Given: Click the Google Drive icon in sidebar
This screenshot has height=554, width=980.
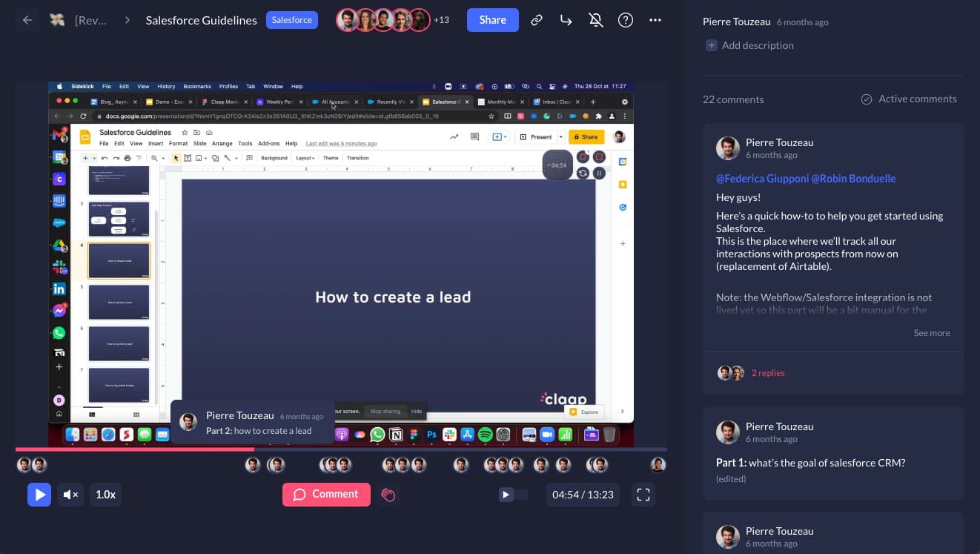Looking at the screenshot, I should [x=59, y=245].
